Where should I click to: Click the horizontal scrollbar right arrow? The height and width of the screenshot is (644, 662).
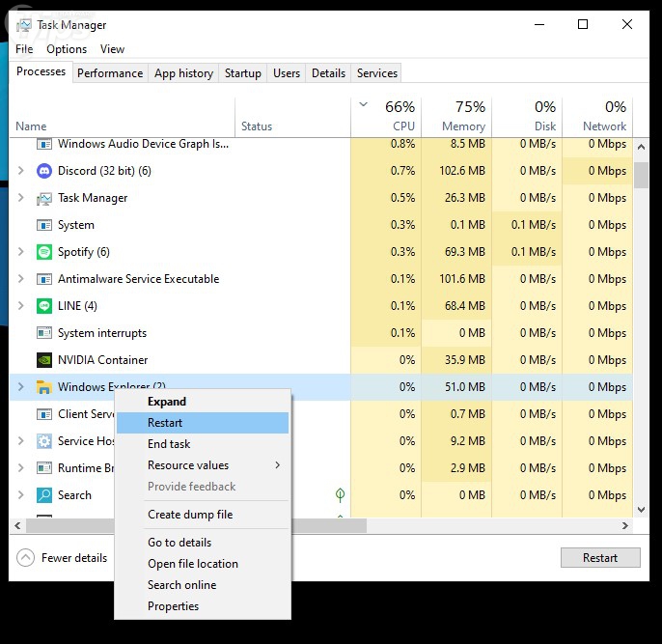625,526
